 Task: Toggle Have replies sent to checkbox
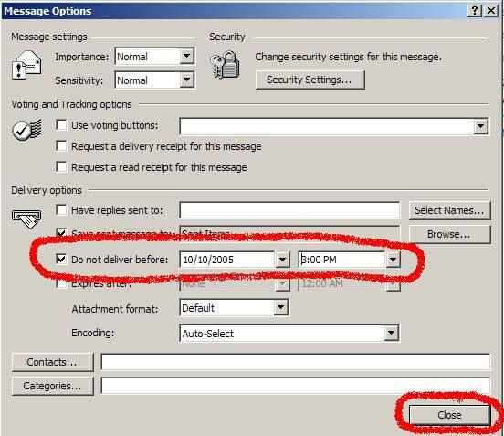pyautogui.click(x=61, y=210)
